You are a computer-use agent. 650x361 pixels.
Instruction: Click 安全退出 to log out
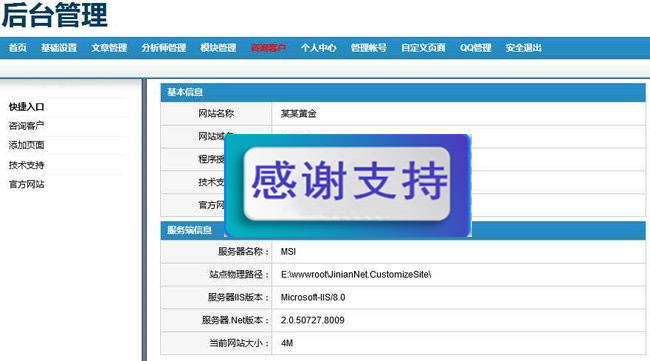(x=524, y=48)
